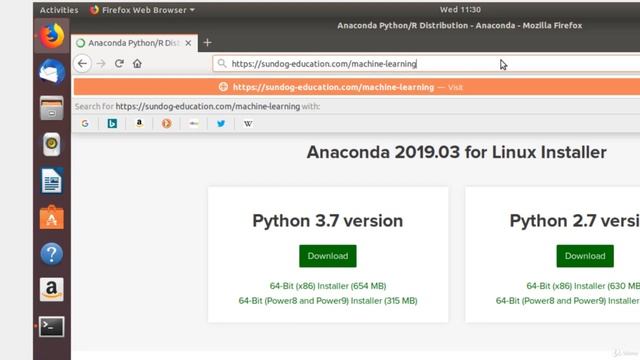Image resolution: width=640 pixels, height=360 pixels.
Task: Open Python 3.7 Power8 and Power9 Installer (315 MB)
Action: pos(328,301)
